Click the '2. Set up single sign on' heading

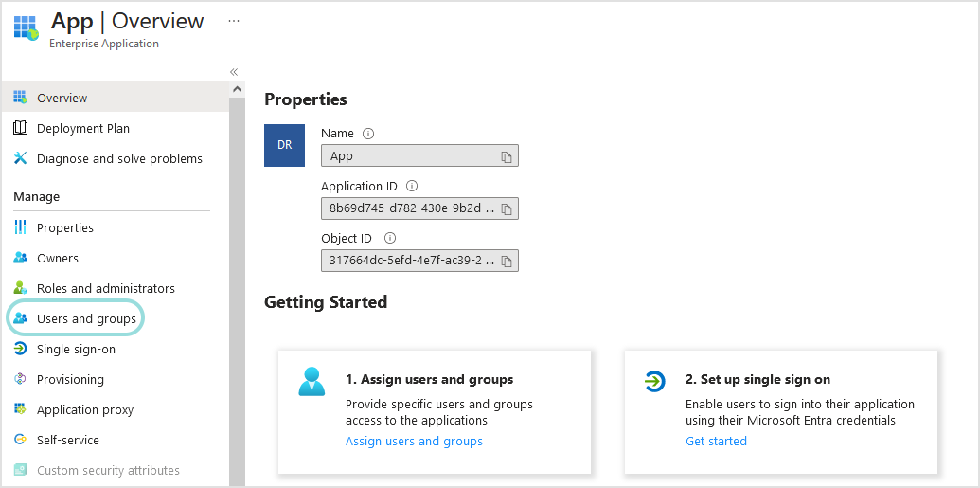coord(757,379)
